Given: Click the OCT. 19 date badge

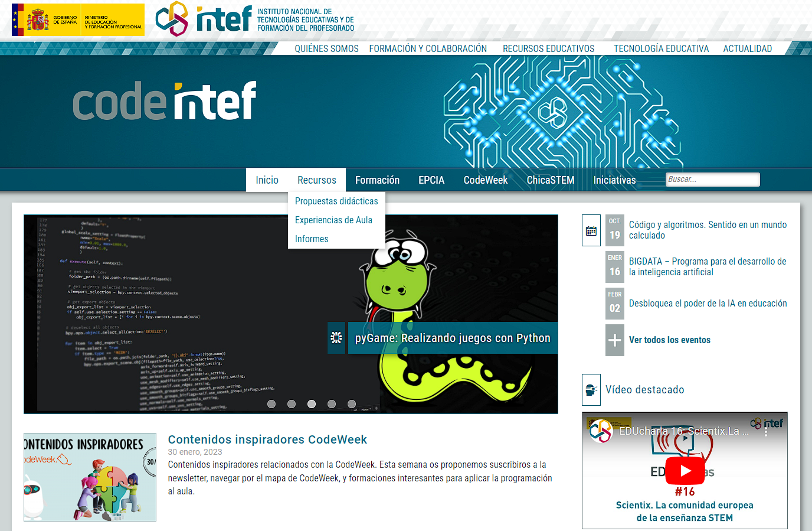Looking at the screenshot, I should pos(615,230).
